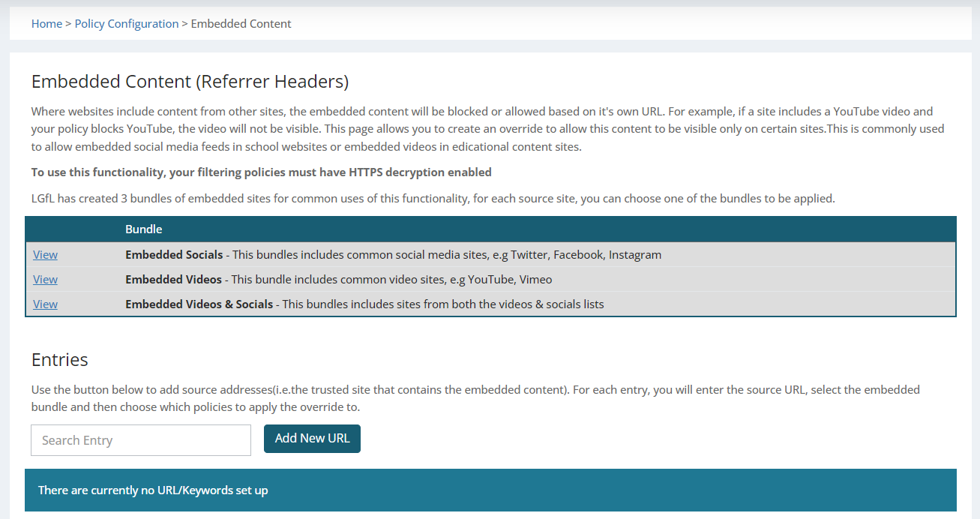This screenshot has width=980, height=519.
Task: Select the Embedded Socials bundle description
Action: pos(393,255)
